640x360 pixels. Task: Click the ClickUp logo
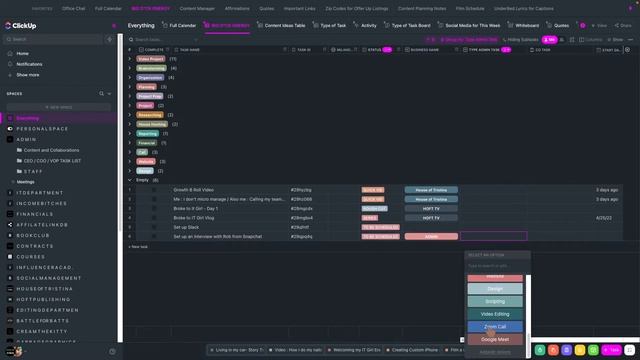tap(20, 26)
